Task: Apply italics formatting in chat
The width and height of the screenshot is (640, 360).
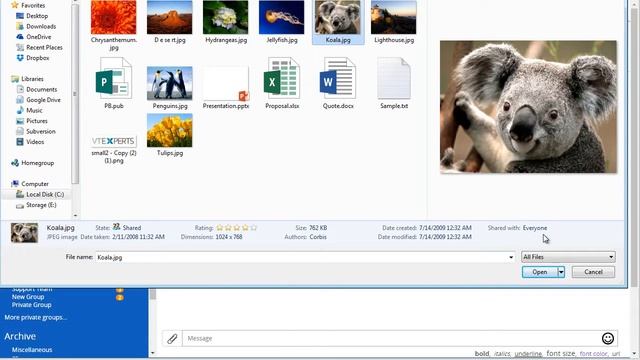Action: (x=502, y=354)
